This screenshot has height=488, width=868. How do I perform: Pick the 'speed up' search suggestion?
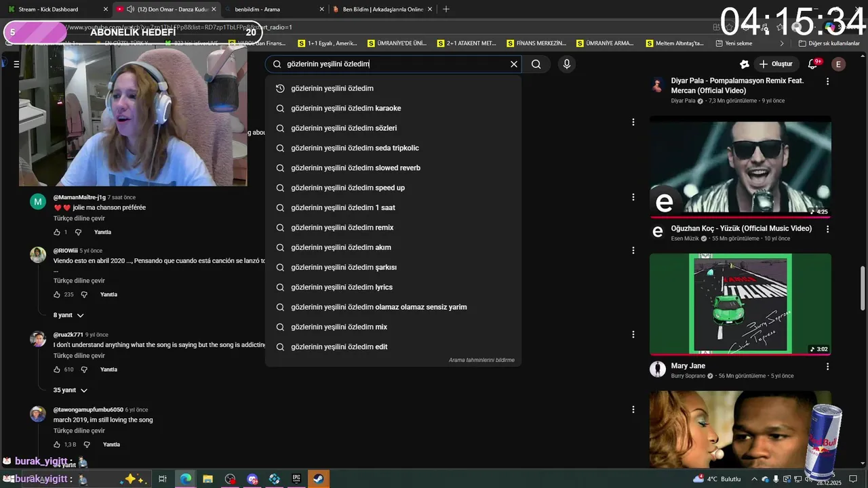tap(393, 188)
